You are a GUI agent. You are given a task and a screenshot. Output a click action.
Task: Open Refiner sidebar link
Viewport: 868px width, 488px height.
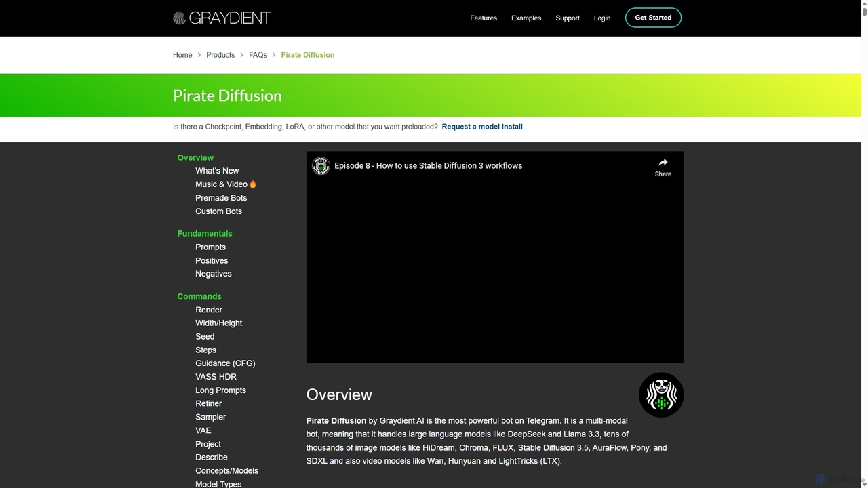208,403
